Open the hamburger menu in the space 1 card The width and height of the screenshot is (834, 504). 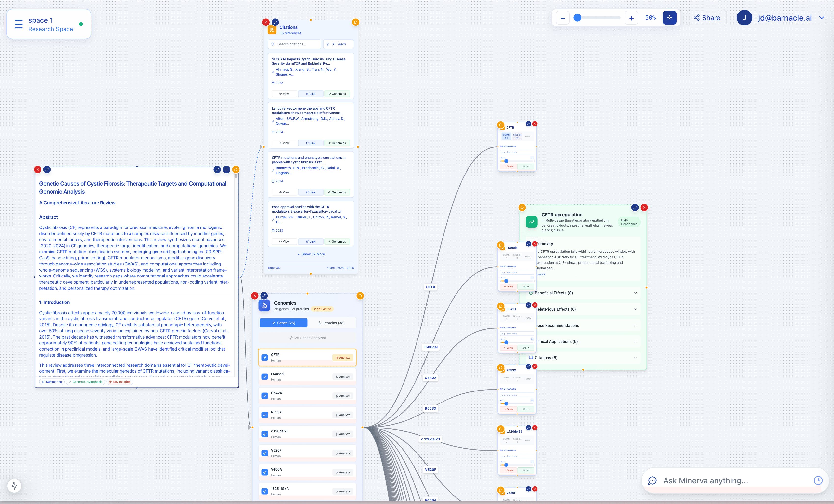pyautogui.click(x=18, y=24)
